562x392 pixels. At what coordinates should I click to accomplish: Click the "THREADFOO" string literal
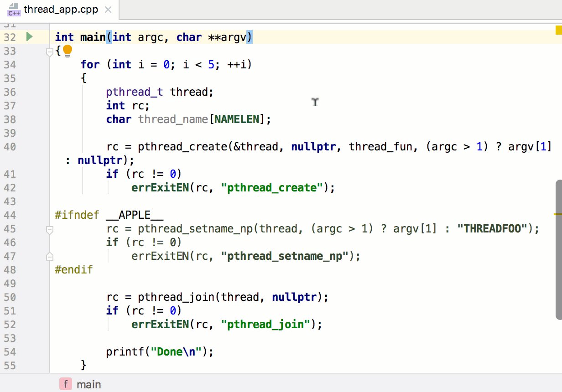pos(495,229)
